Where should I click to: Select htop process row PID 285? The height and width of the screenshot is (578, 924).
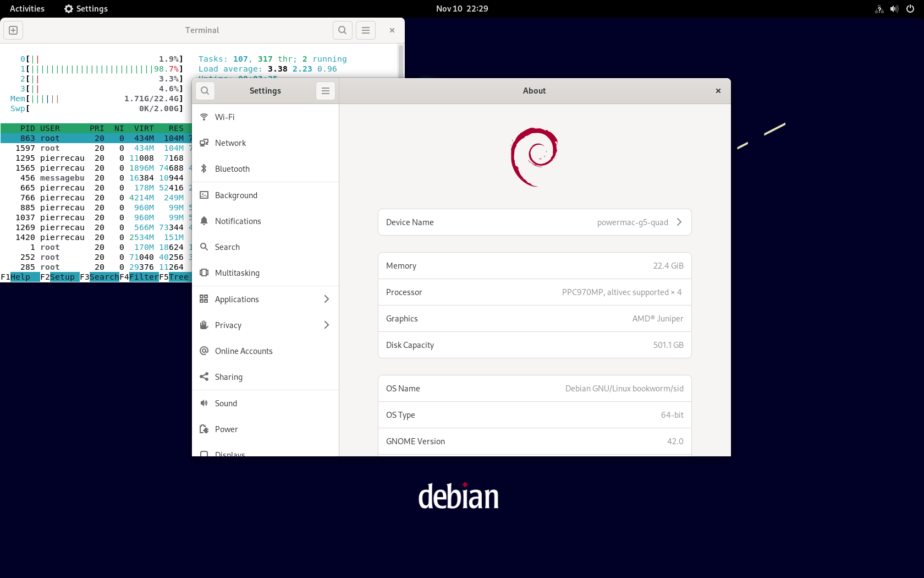(x=96, y=267)
